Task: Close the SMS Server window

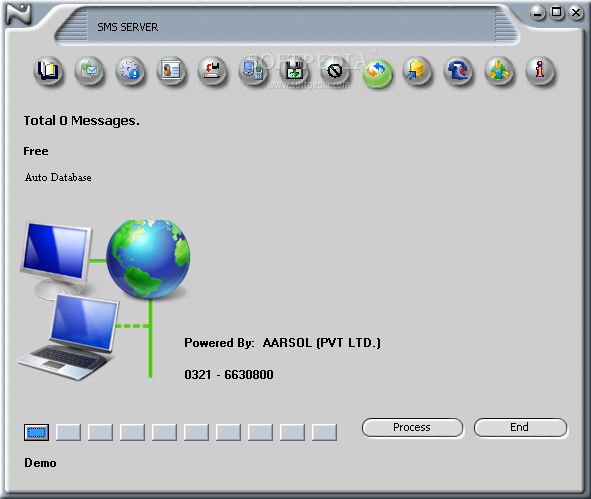Action: (576, 13)
